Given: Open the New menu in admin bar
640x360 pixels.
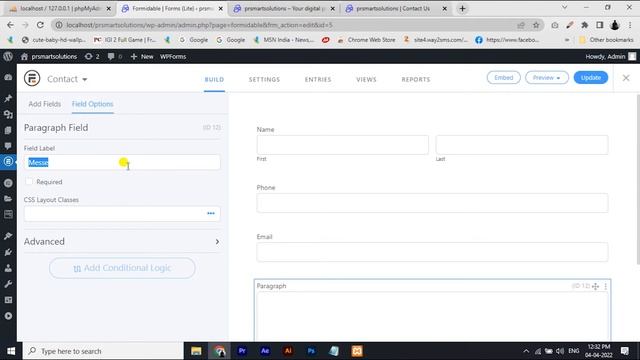Looking at the screenshot, I should click(x=142, y=56).
